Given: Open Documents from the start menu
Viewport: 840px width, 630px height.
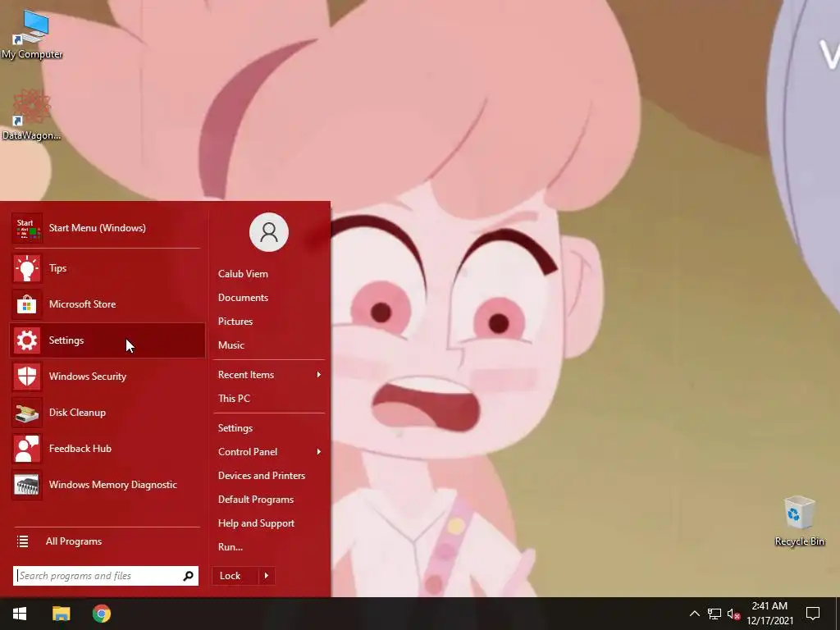Looking at the screenshot, I should coord(243,298).
